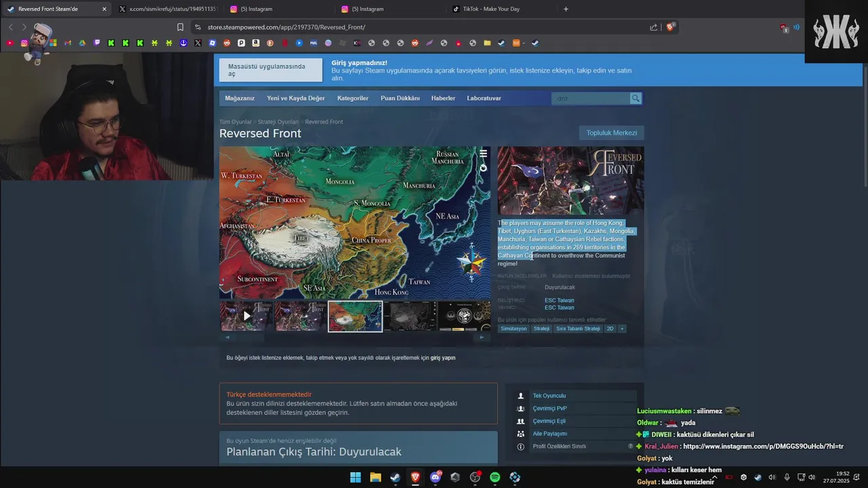
Task: Open site information icon beside the URL
Action: (x=197, y=27)
